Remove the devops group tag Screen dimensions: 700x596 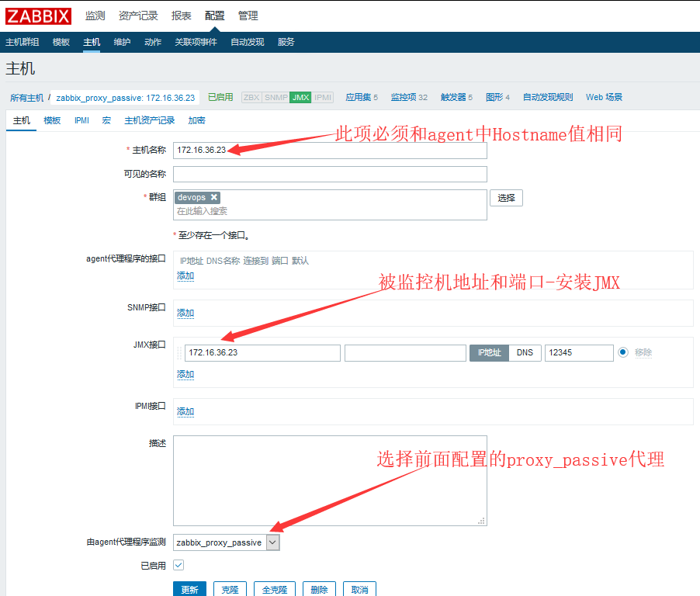point(214,198)
